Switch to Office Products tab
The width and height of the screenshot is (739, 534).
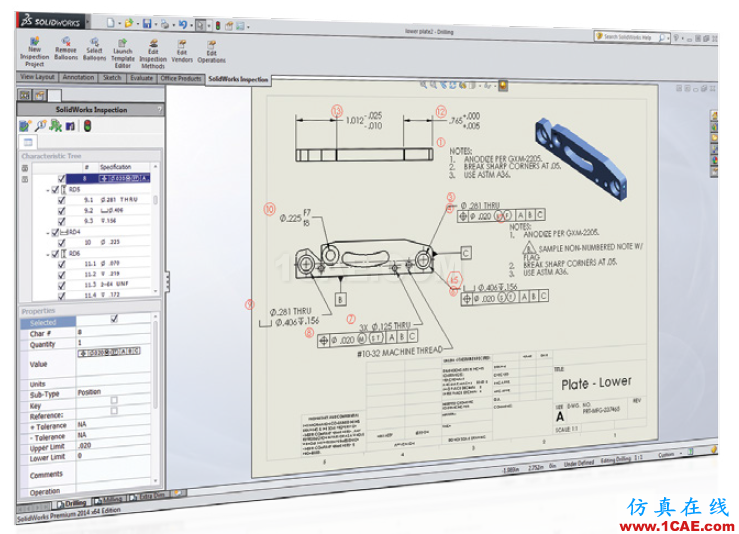point(181,79)
